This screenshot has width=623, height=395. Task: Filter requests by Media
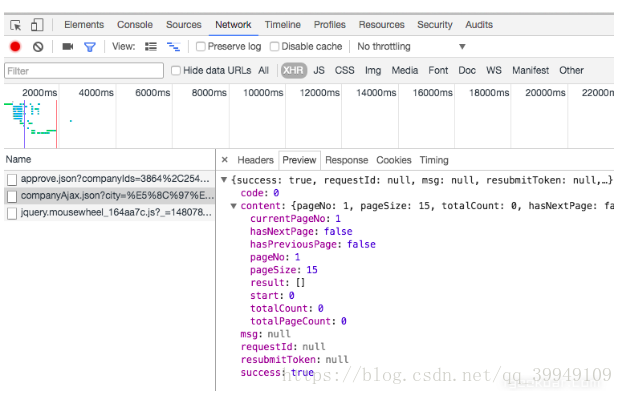[x=404, y=71]
